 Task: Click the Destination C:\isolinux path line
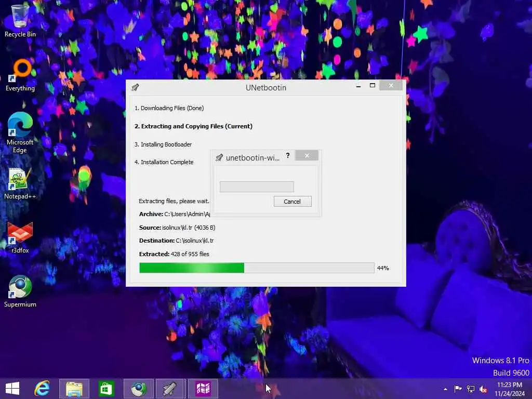point(177,241)
